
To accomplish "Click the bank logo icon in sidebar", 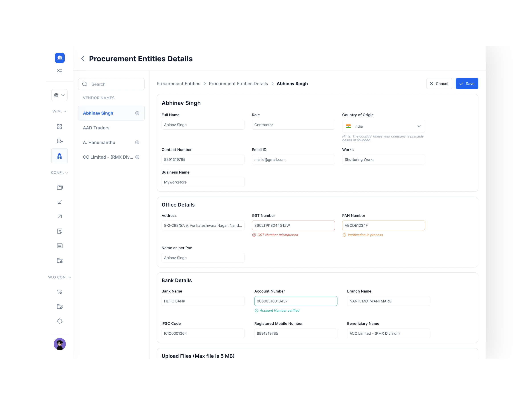I will coord(59,58).
